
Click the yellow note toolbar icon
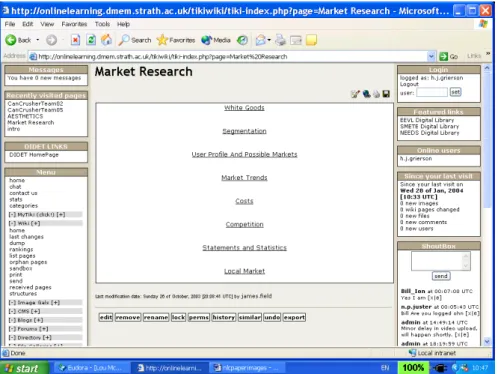pos(311,40)
